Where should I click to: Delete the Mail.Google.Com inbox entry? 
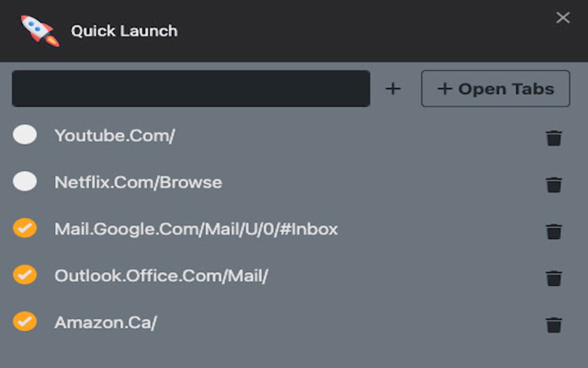coord(554,231)
